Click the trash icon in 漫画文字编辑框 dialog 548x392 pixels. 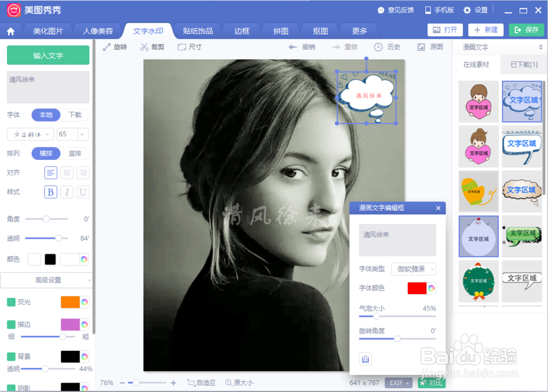(365, 359)
